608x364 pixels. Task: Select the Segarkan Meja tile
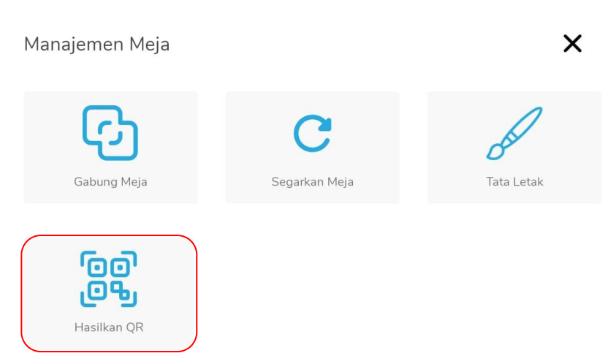click(x=313, y=148)
